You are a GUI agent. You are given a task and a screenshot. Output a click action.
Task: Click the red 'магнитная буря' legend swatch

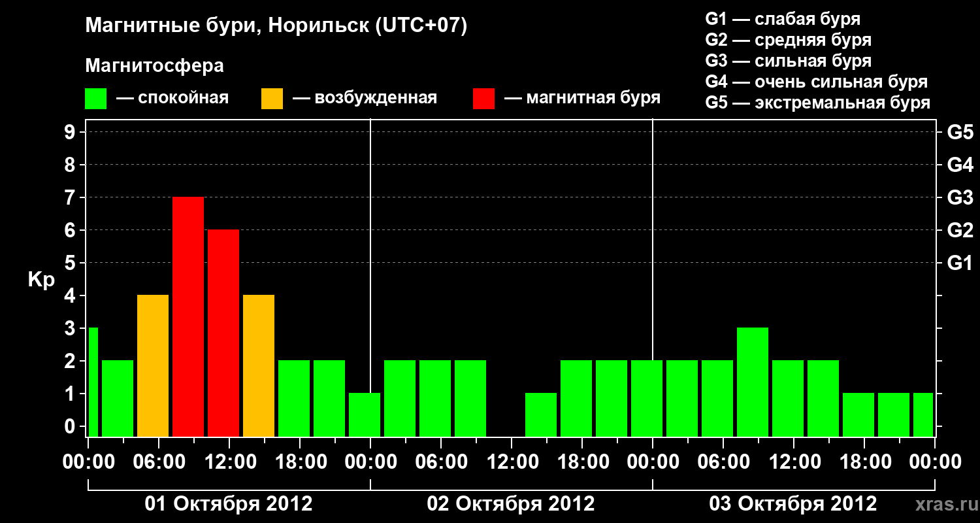click(x=484, y=99)
